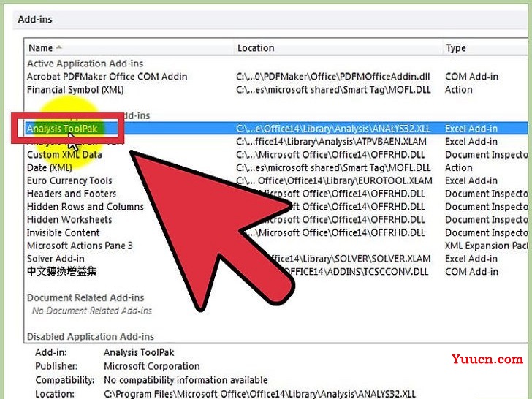
Task: Sort the add-ins list by Location column header
Action: 338,47
